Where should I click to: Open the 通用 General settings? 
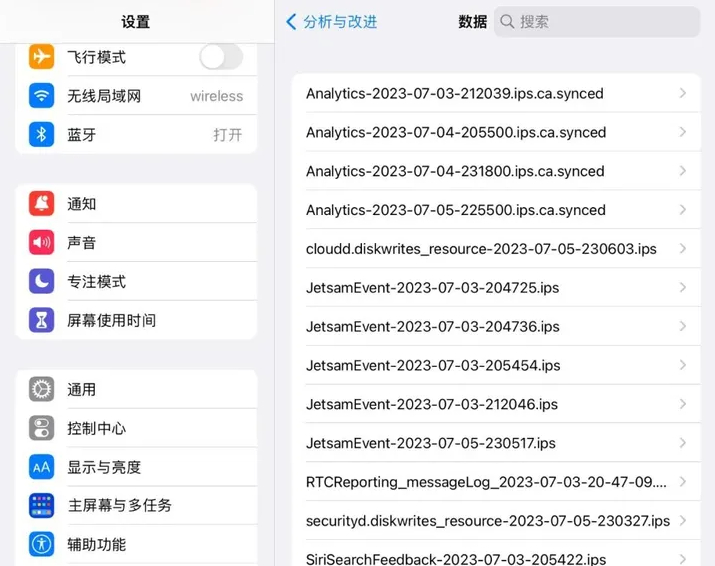[82, 390]
